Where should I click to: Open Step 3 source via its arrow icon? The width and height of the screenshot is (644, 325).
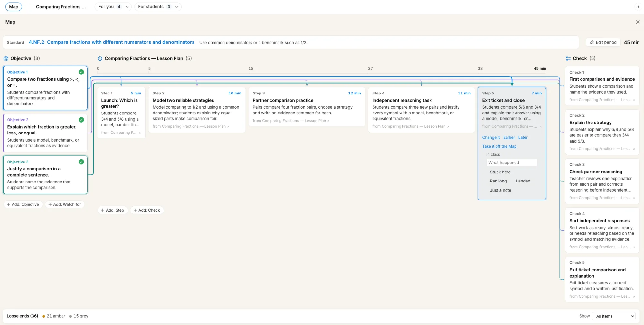(328, 121)
